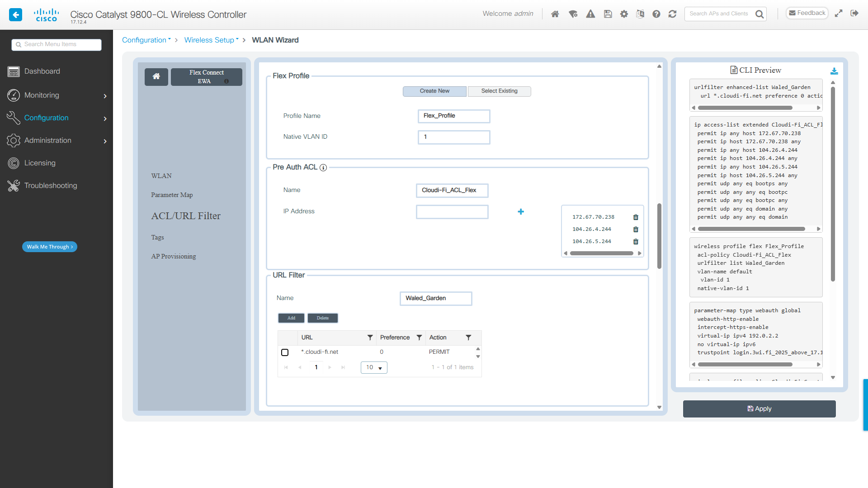Screen dimensions: 868x488
Task: Click the refresh icon in header
Action: 672,14
